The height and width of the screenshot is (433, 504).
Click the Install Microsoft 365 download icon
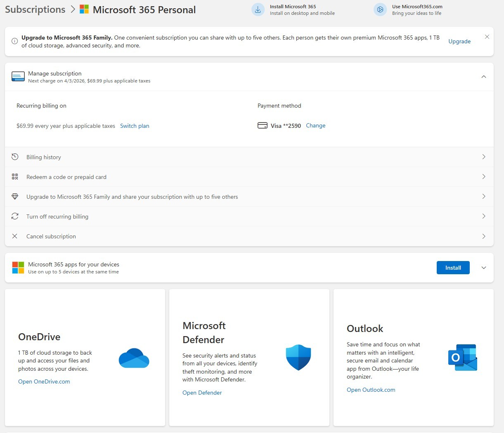(258, 10)
